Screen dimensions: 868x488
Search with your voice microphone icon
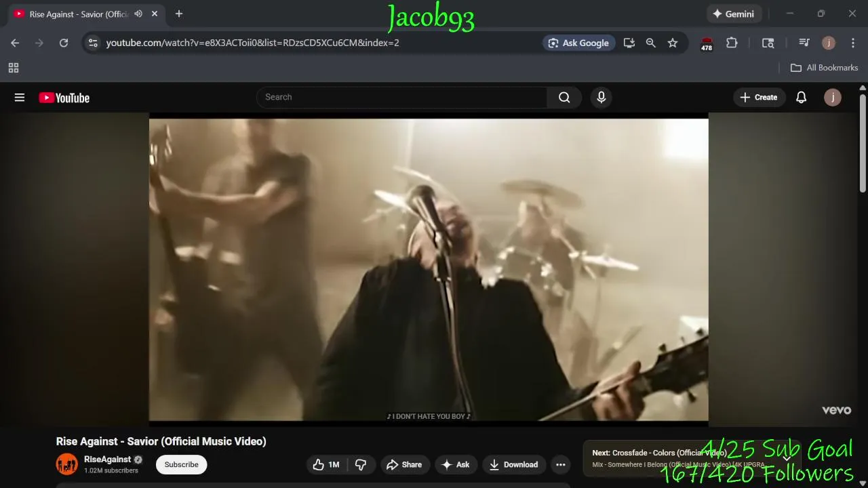[x=601, y=97]
